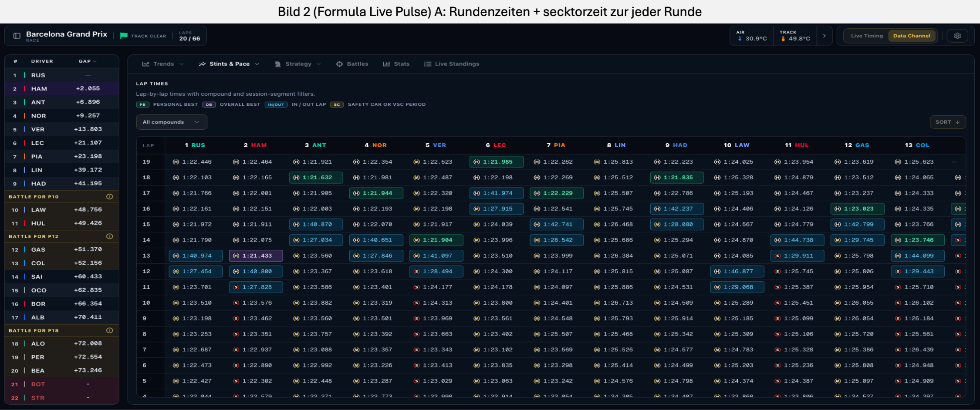Click the SORT button

(x=948, y=122)
